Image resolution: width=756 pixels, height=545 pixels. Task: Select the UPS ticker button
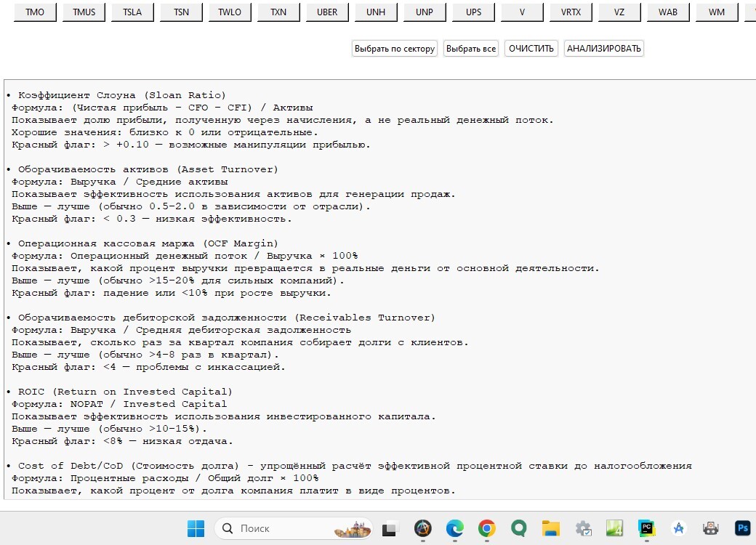[473, 12]
